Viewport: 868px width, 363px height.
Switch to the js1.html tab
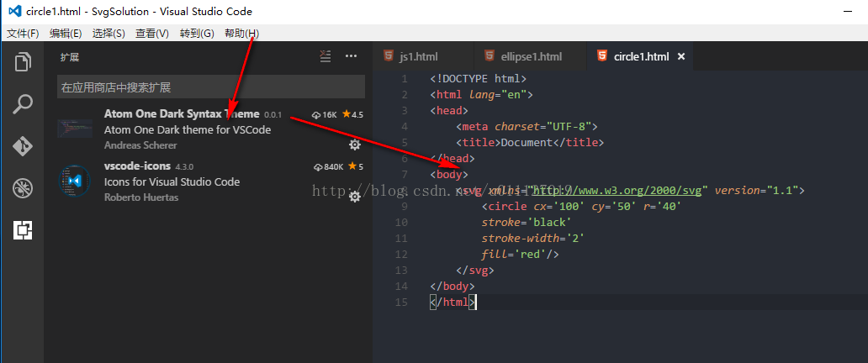[423, 56]
